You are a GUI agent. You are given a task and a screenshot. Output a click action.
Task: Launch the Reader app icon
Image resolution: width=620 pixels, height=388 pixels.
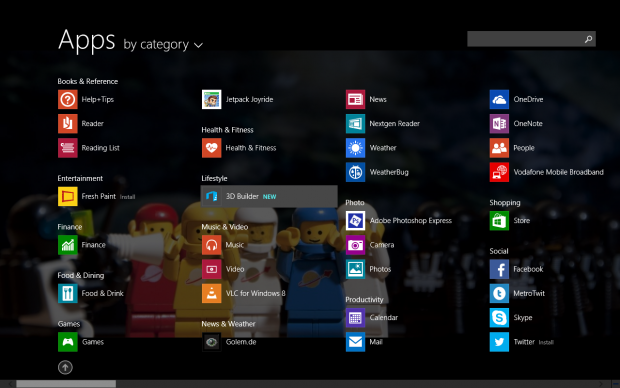point(68,123)
